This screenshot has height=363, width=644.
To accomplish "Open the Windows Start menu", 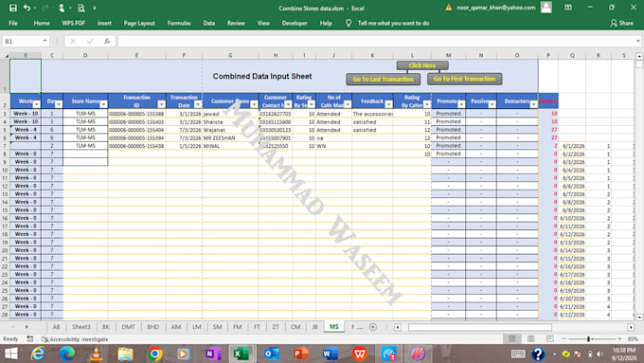I will point(11,354).
